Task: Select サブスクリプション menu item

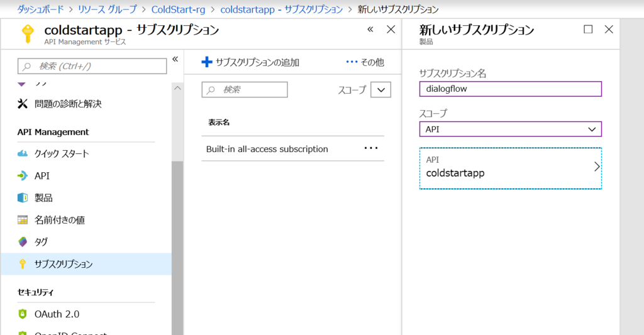Action: 86,264
